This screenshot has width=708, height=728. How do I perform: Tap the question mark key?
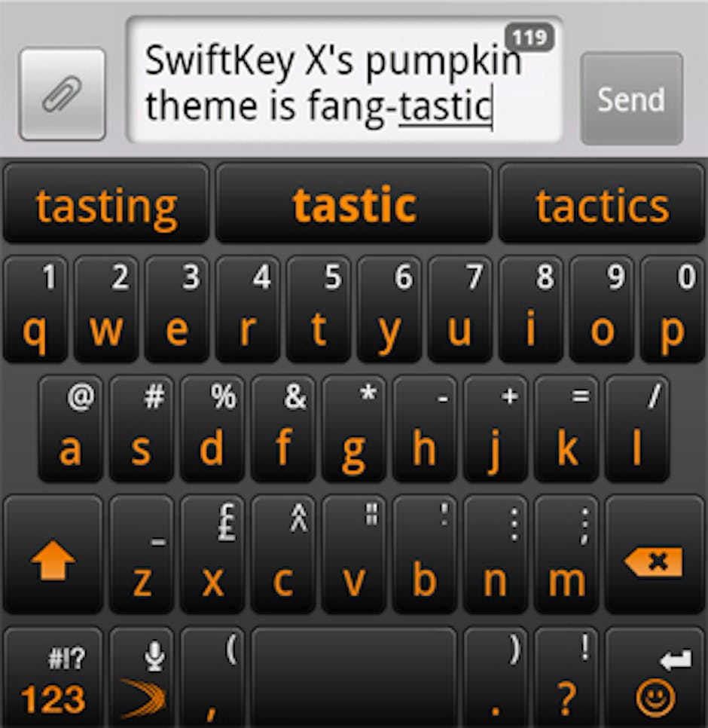[x=566, y=678]
